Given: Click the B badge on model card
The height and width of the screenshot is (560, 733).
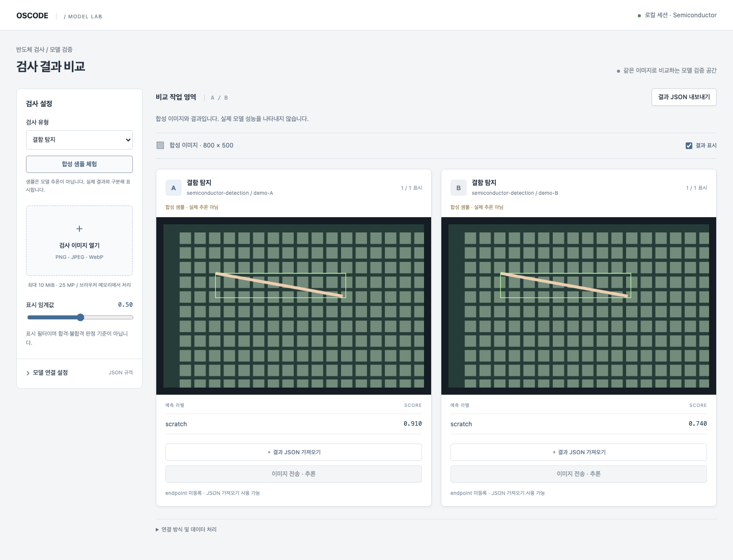Looking at the screenshot, I should tap(459, 188).
